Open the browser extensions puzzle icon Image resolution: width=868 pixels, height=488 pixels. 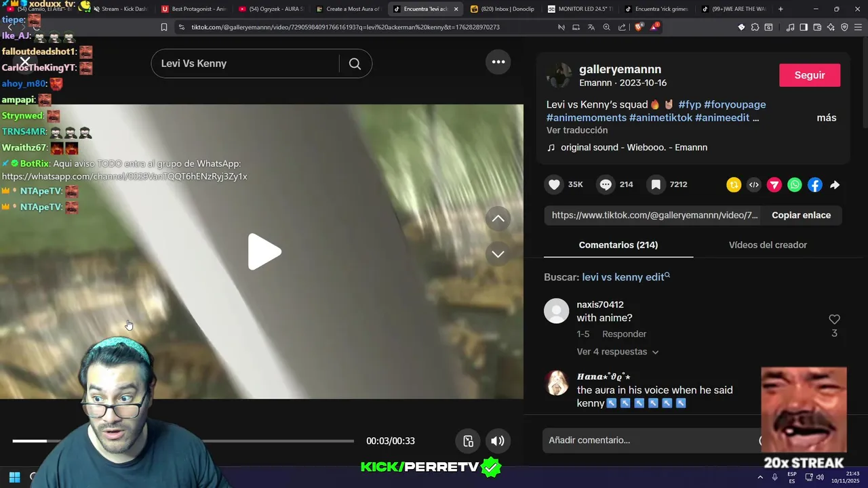pos(755,27)
